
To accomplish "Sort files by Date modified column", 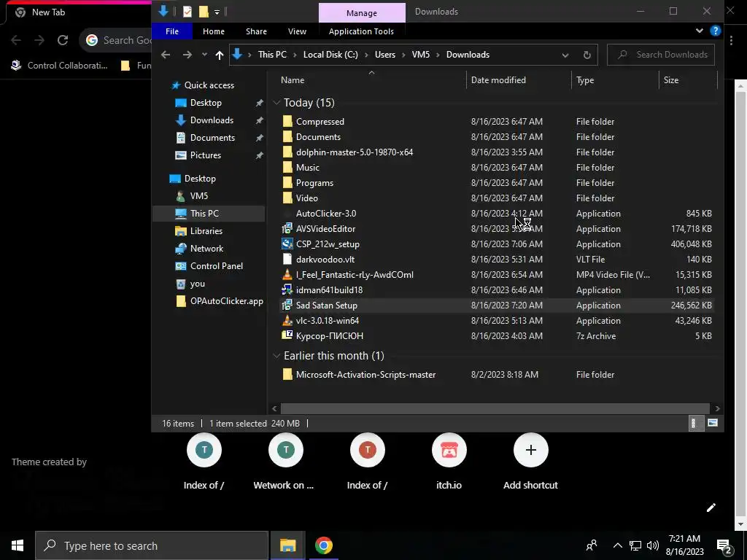I will pos(498,80).
